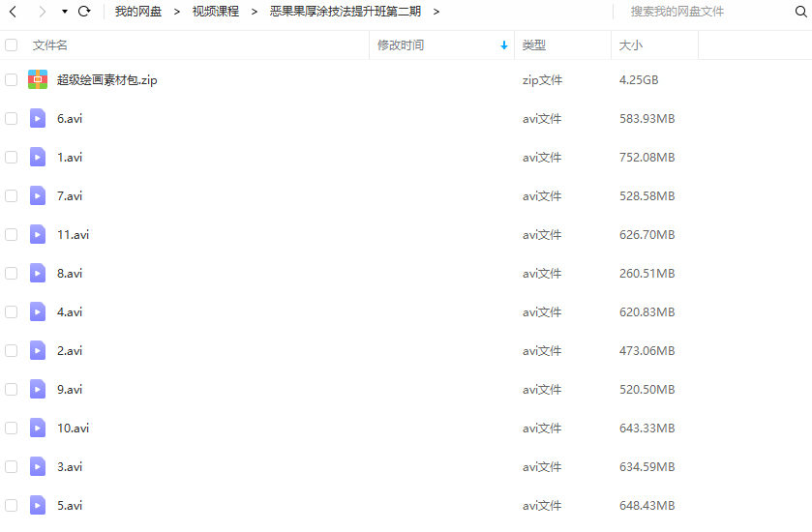Viewport: 812px width, 532px height.
Task: Click the sort arrow in 修改时间 column
Action: (x=504, y=45)
